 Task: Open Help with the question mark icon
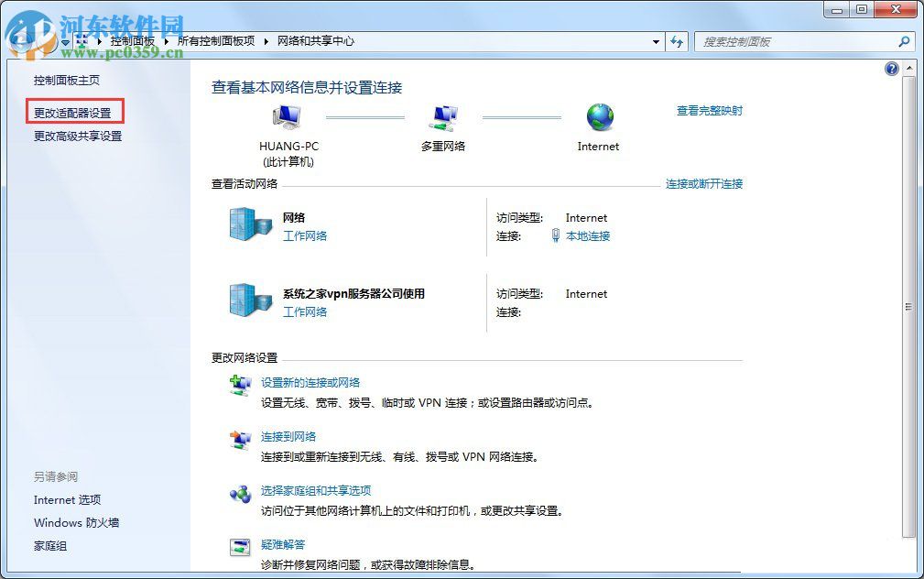point(891,68)
